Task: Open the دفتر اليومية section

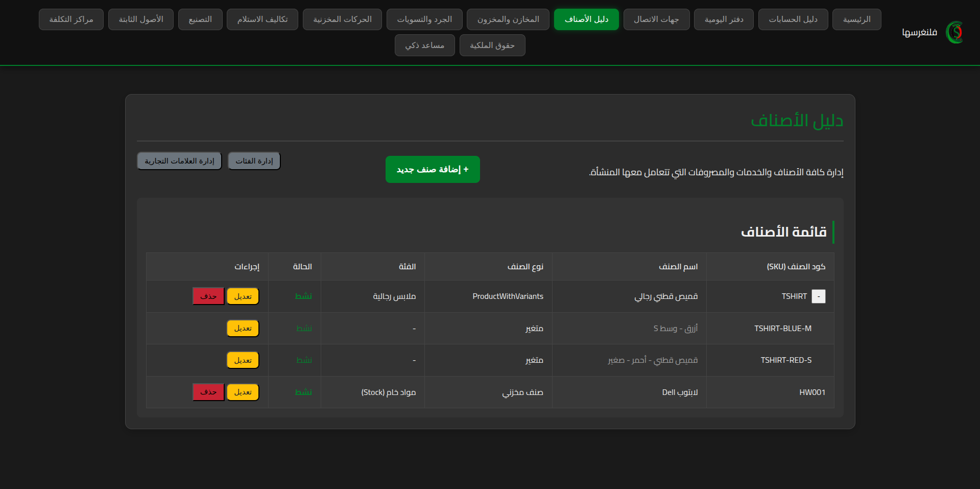Action: click(x=723, y=19)
